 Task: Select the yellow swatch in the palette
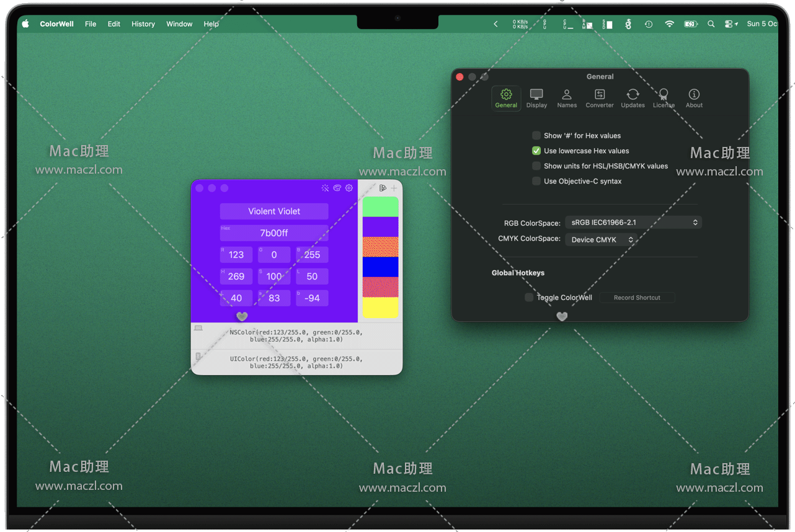pyautogui.click(x=380, y=308)
